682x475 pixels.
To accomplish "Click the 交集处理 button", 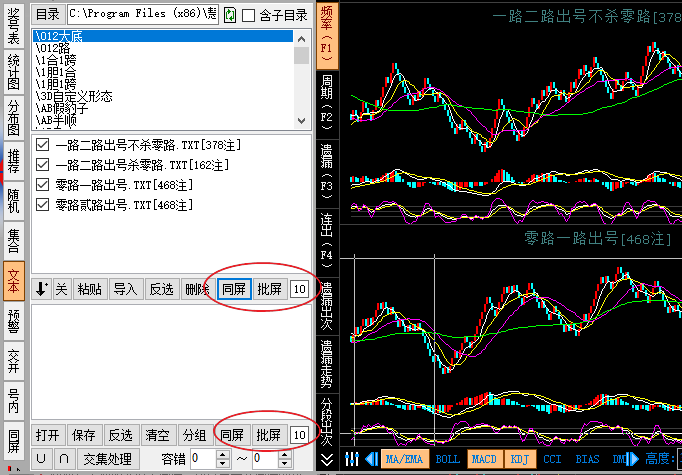I will coord(107,459).
